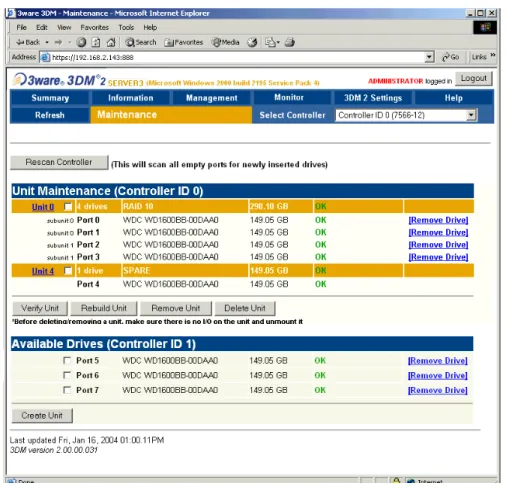506x489 pixels.
Task: Open the Management tab
Action: pyautogui.click(x=212, y=98)
